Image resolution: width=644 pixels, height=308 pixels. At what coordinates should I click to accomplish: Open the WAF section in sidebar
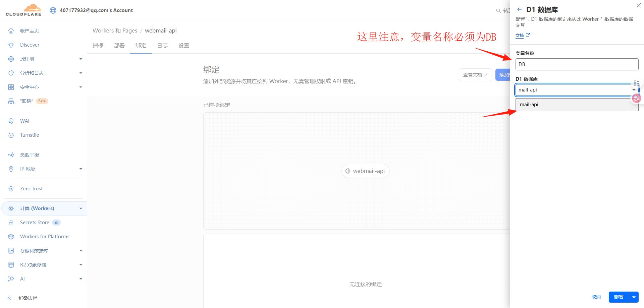(25, 121)
